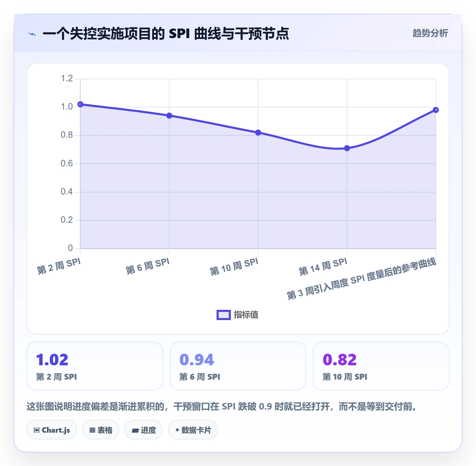Select the 1.02 第 2 周 SPI card

95,366
